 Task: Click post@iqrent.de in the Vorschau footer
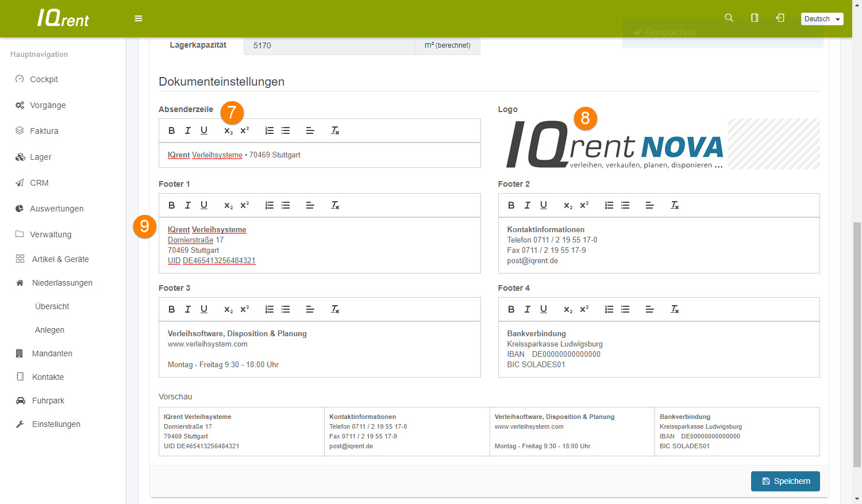351,446
